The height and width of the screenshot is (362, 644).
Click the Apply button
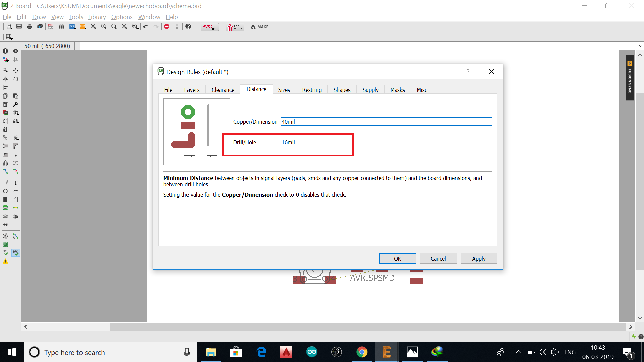pos(479,259)
